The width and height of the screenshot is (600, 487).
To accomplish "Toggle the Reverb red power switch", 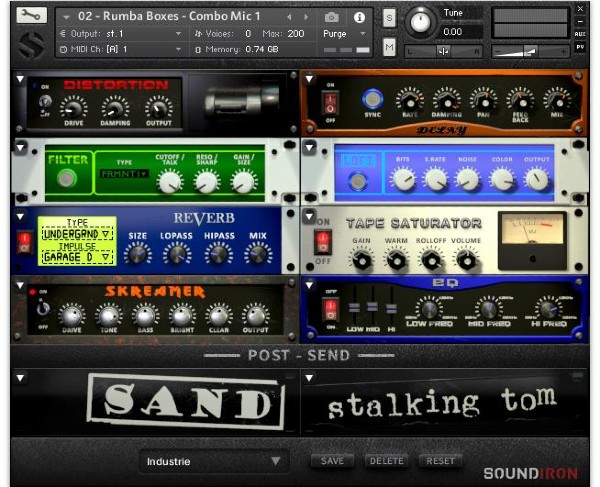I will (x=24, y=243).
